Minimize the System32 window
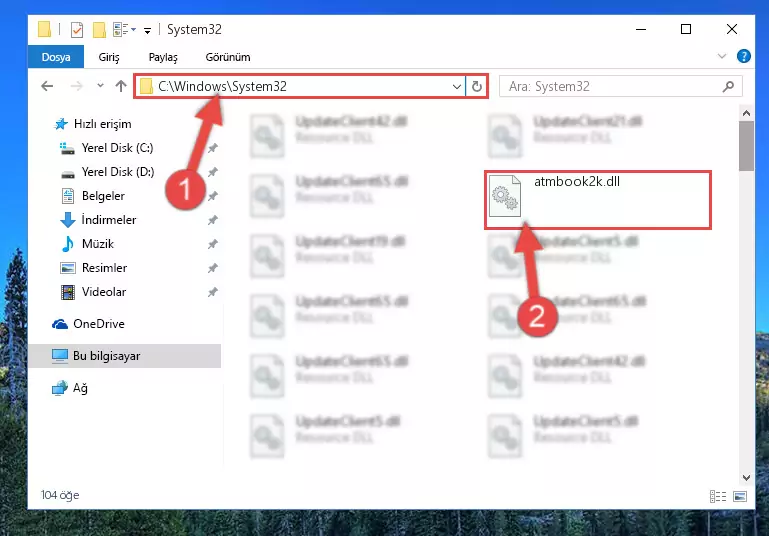 pyautogui.click(x=641, y=29)
